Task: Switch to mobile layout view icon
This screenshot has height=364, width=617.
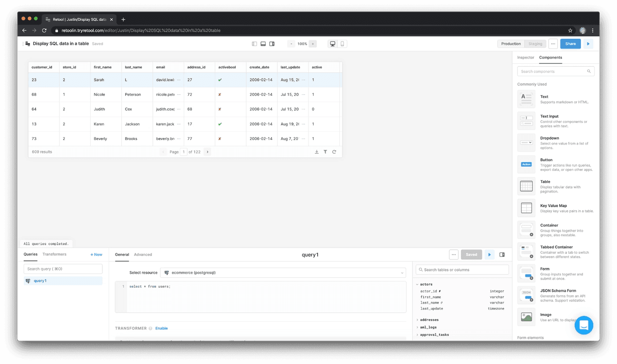Action: coord(342,44)
